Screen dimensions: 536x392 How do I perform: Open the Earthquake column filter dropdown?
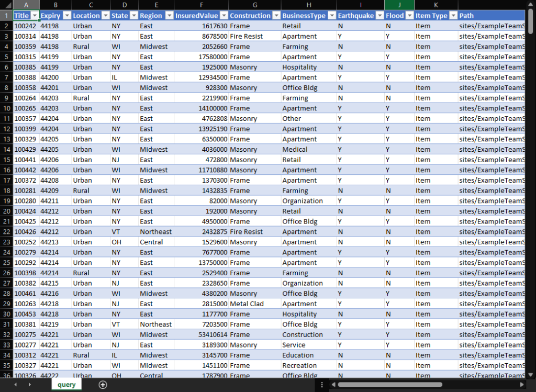[x=380, y=16]
